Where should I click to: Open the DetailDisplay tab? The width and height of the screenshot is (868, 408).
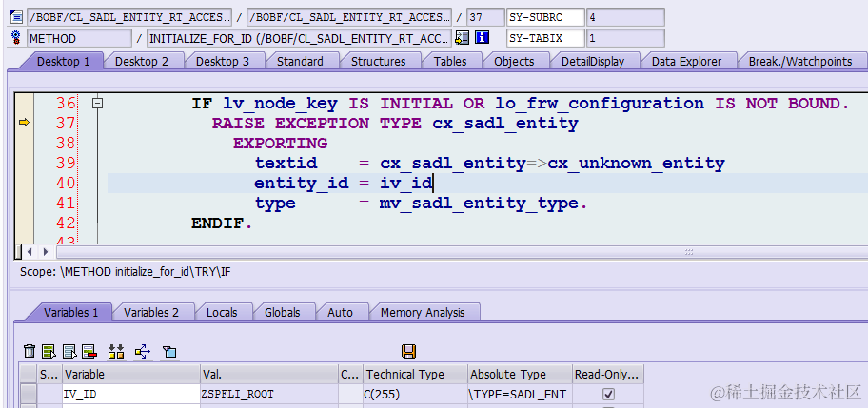tap(593, 62)
